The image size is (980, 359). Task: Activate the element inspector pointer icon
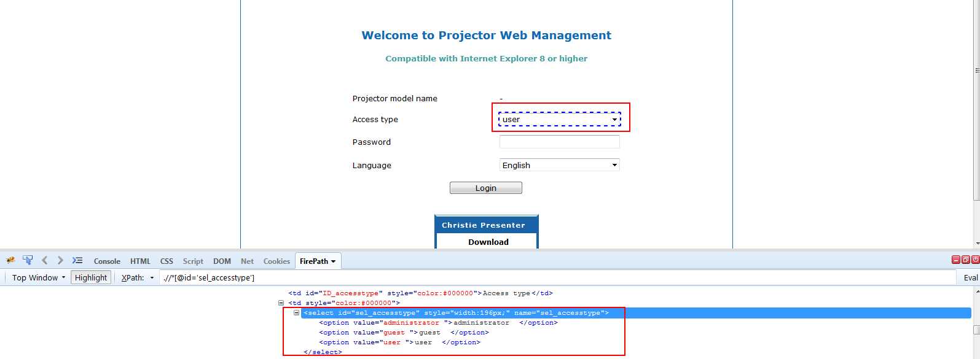[x=28, y=260]
